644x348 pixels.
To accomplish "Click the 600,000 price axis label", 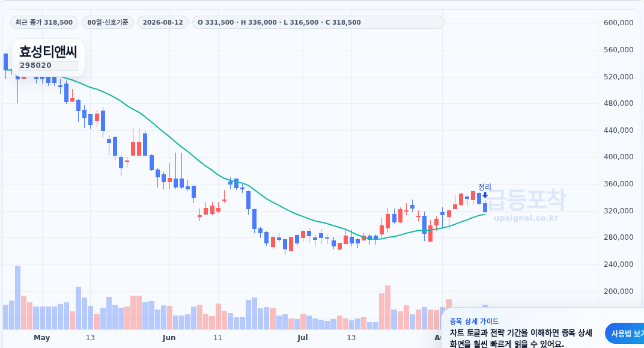I will (x=618, y=23).
